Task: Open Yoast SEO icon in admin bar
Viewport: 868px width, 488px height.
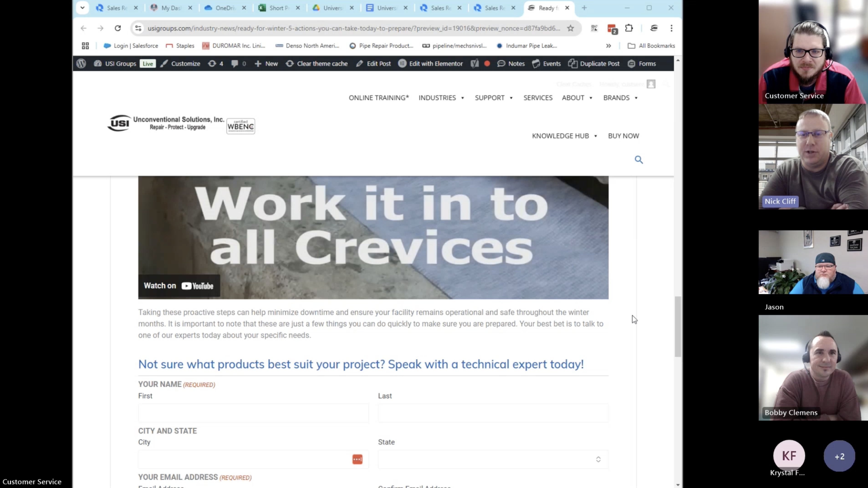Action: pos(475,64)
